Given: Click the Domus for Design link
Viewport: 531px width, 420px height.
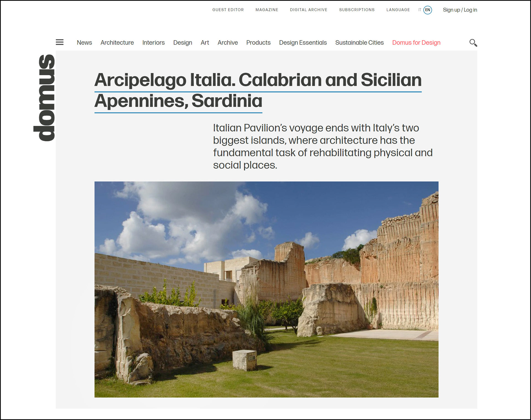Looking at the screenshot, I should (x=416, y=43).
